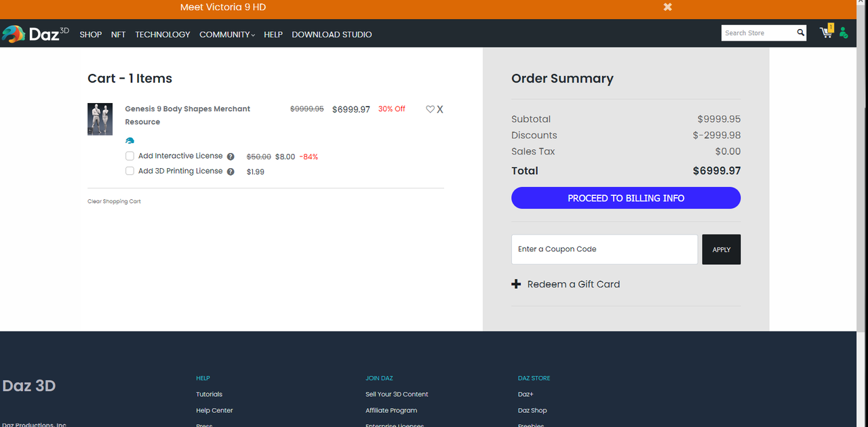Viewport: 868px width, 427px height.
Task: Click the 30% Off discount label
Action: [392, 109]
